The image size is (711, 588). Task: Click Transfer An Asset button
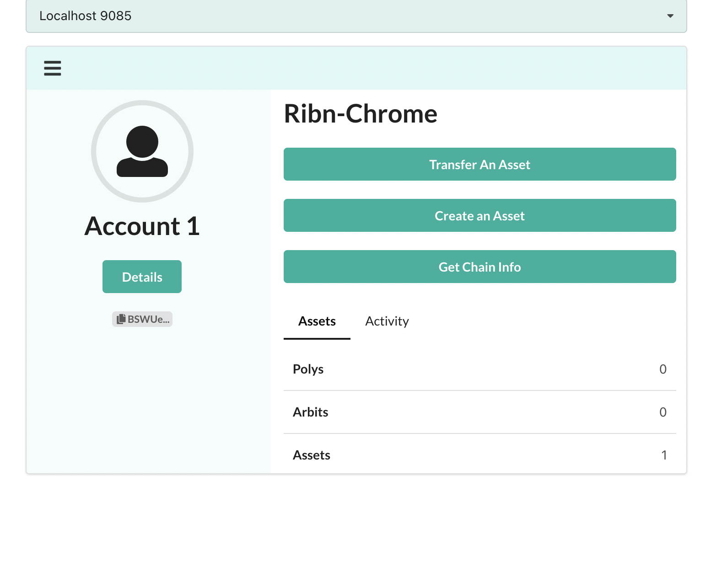pyautogui.click(x=479, y=164)
